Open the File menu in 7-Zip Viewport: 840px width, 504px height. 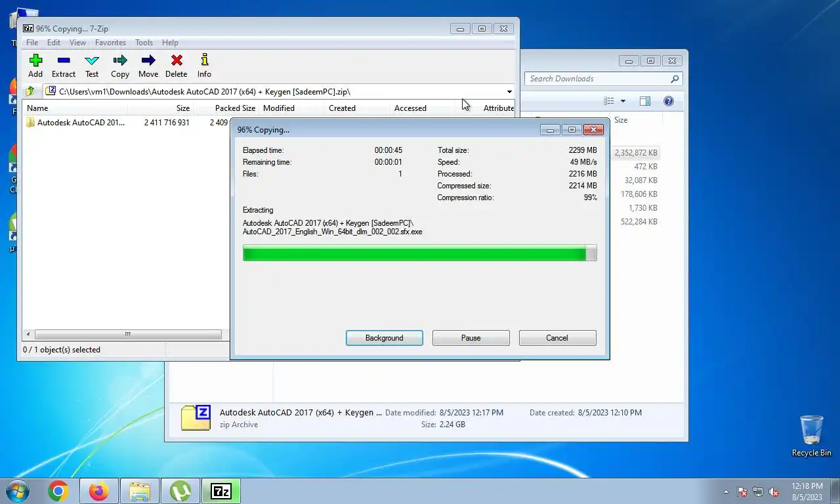coord(31,43)
